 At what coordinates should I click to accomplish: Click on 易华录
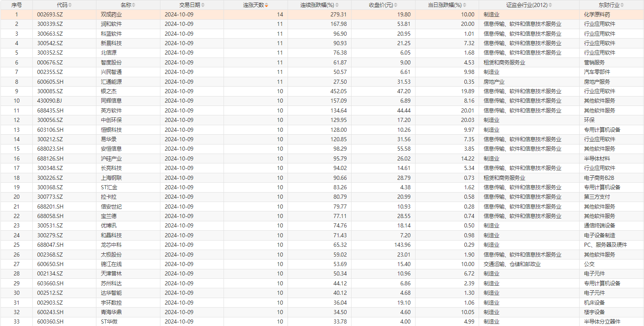tap(109, 139)
